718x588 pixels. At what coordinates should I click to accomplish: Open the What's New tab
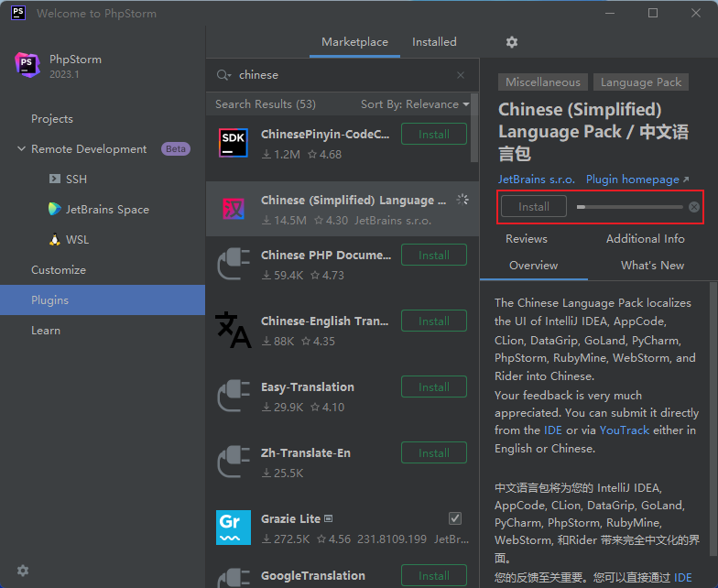coord(652,266)
